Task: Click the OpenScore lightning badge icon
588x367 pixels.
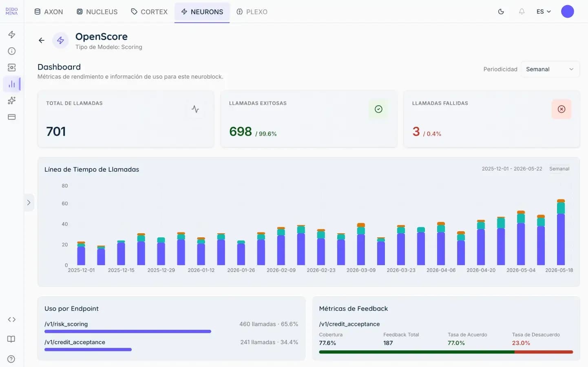Action: coord(60,40)
